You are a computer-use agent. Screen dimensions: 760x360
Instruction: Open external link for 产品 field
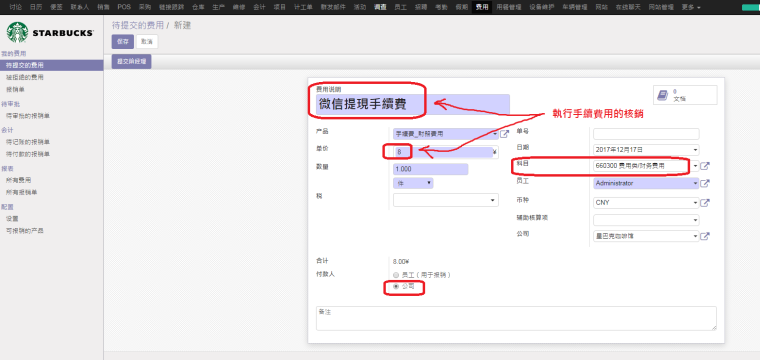tap(505, 134)
